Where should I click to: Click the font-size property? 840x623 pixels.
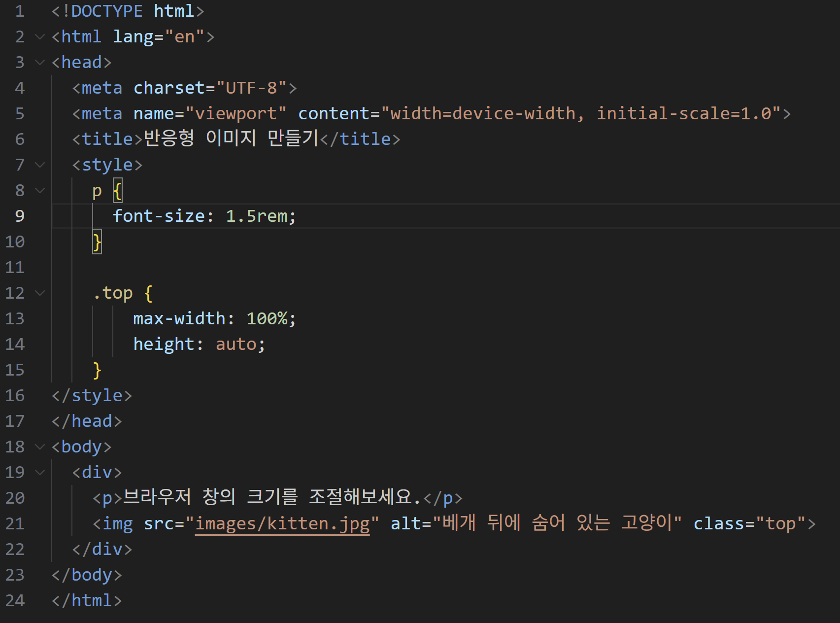[x=159, y=216]
